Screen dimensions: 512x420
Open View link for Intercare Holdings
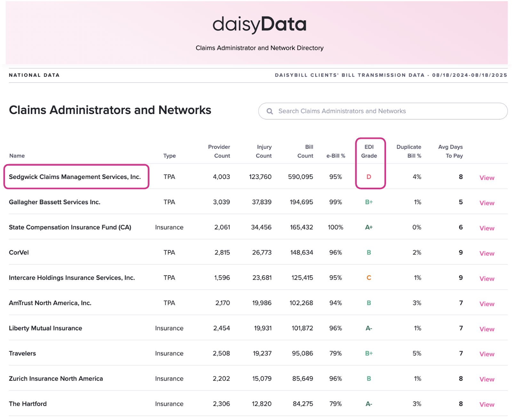487,279
